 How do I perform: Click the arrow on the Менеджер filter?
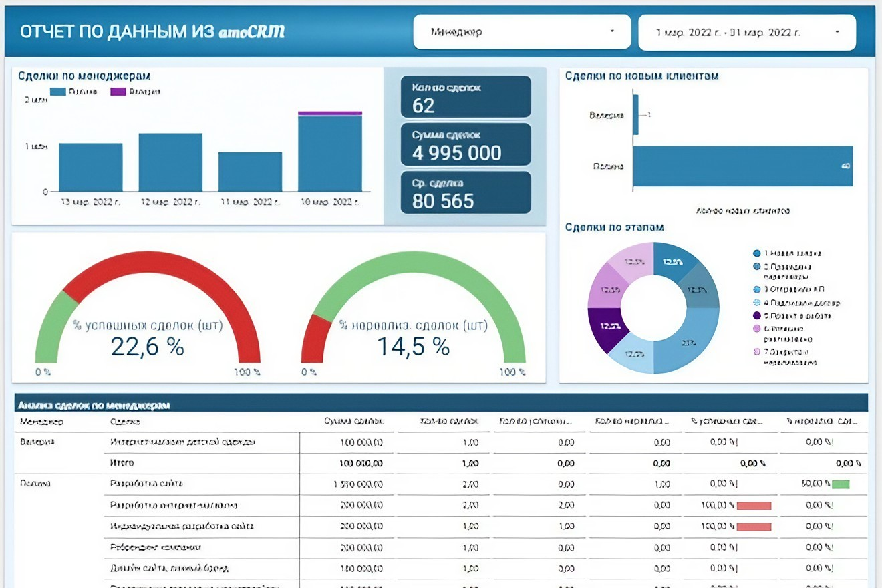pos(612,32)
